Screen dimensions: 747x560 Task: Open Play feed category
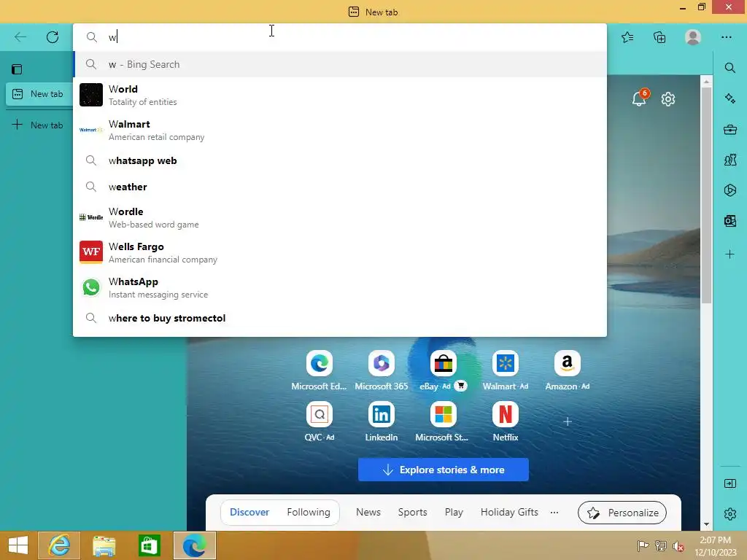pyautogui.click(x=454, y=512)
